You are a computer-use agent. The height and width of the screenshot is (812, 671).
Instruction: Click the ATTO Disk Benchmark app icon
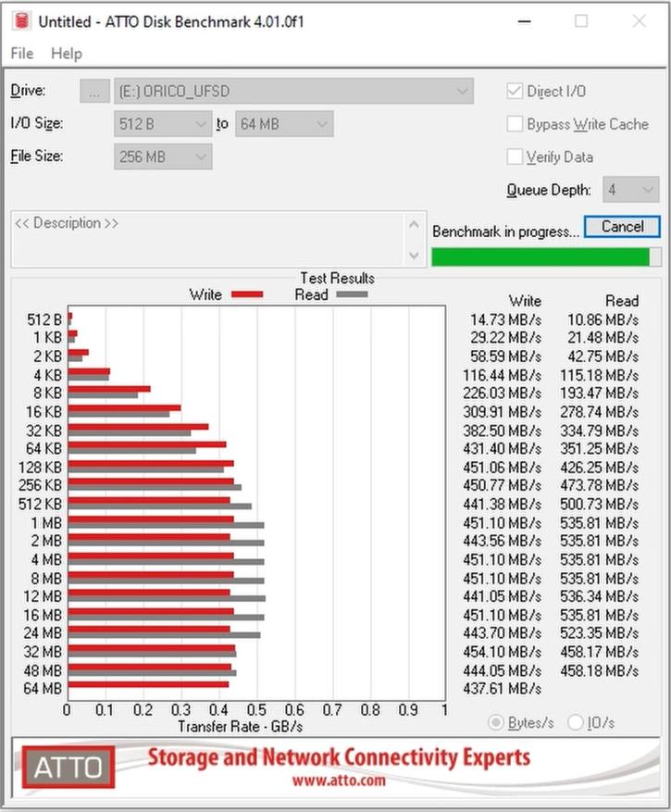point(21,21)
